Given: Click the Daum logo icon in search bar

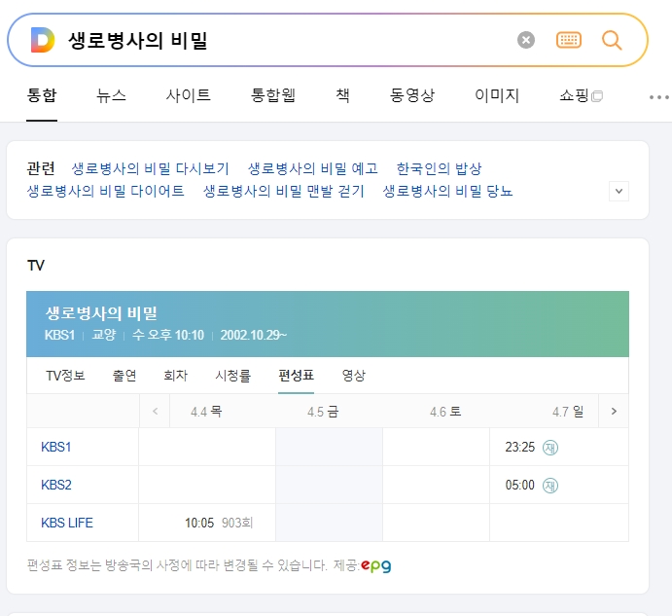Looking at the screenshot, I should pyautogui.click(x=43, y=40).
